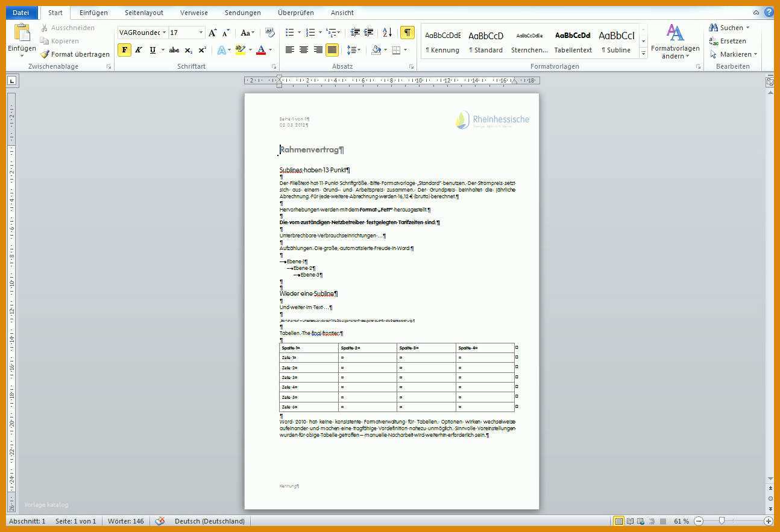
Task: Expand the styles gallery more arrow
Action: pos(643,54)
